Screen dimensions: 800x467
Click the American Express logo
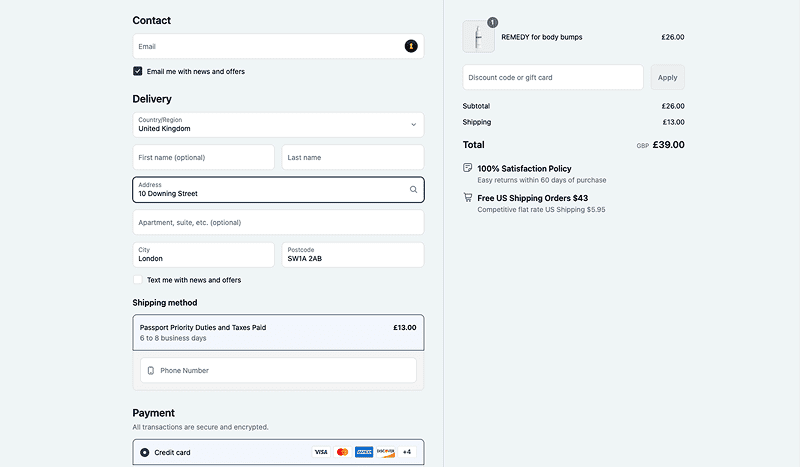tap(364, 452)
